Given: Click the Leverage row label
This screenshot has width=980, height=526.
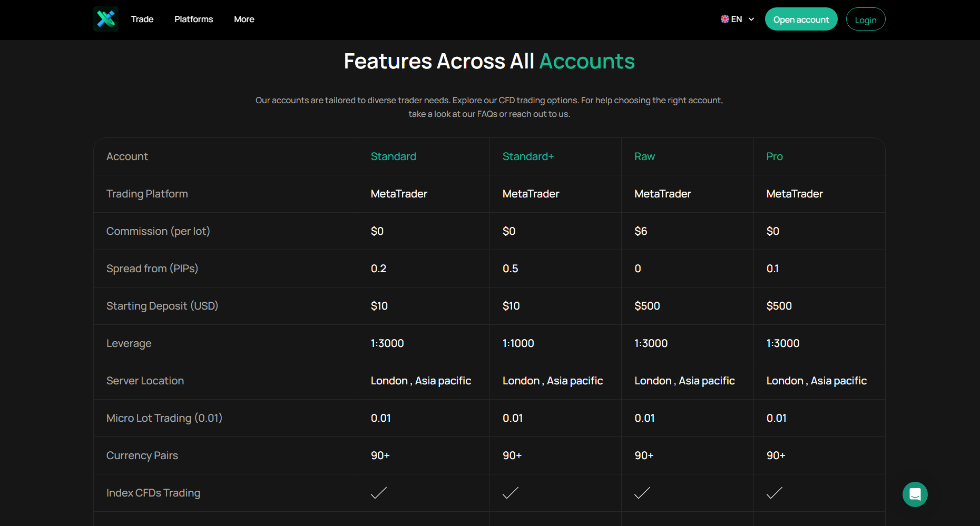Looking at the screenshot, I should click(129, 343).
